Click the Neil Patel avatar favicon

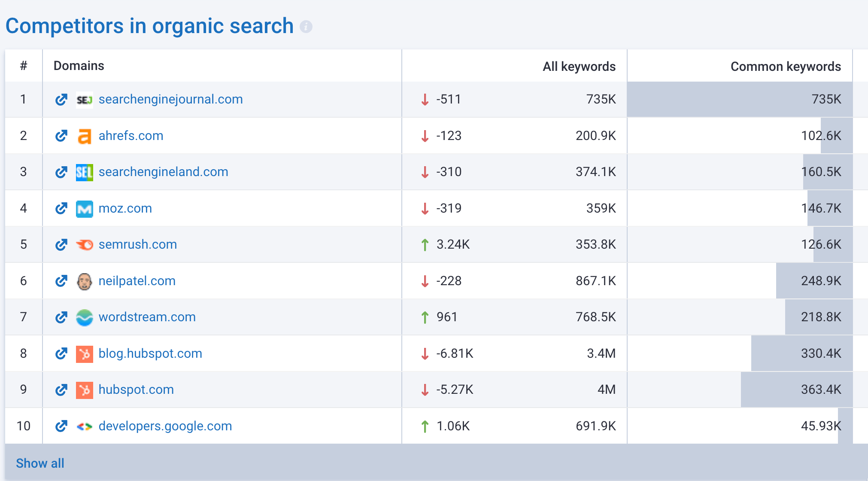tap(85, 281)
